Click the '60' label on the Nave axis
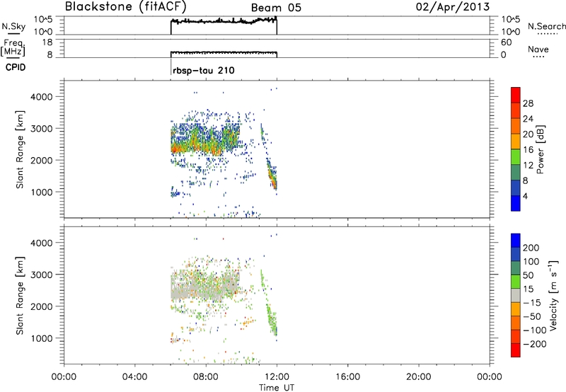Viewport: 566px width, 392px height. click(506, 42)
